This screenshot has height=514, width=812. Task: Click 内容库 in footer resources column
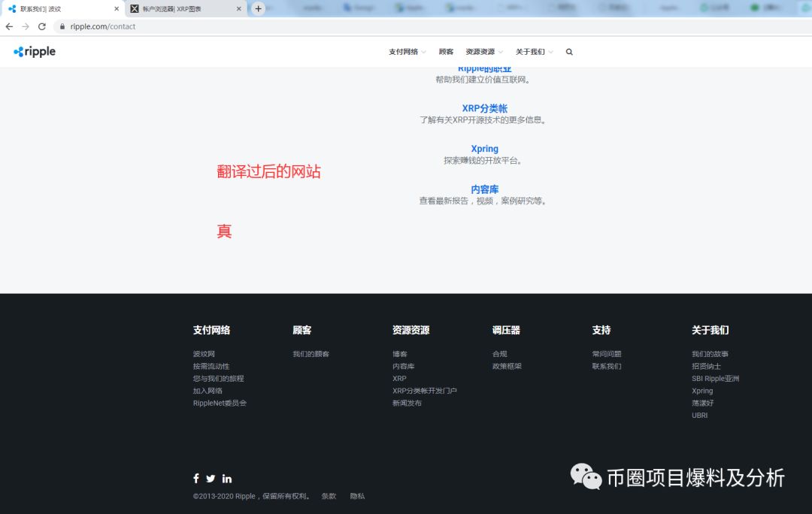point(404,366)
